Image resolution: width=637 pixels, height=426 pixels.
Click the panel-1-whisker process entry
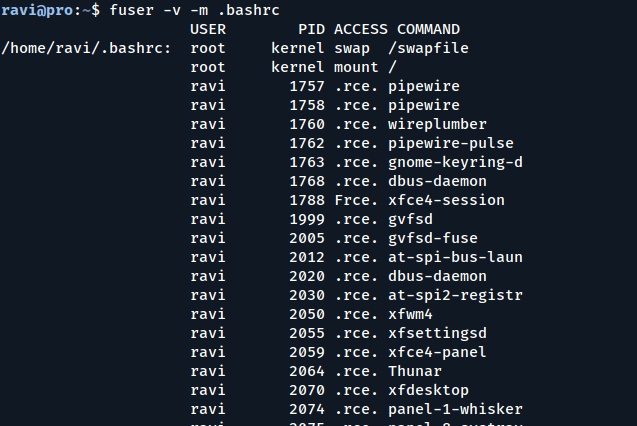(x=455, y=409)
